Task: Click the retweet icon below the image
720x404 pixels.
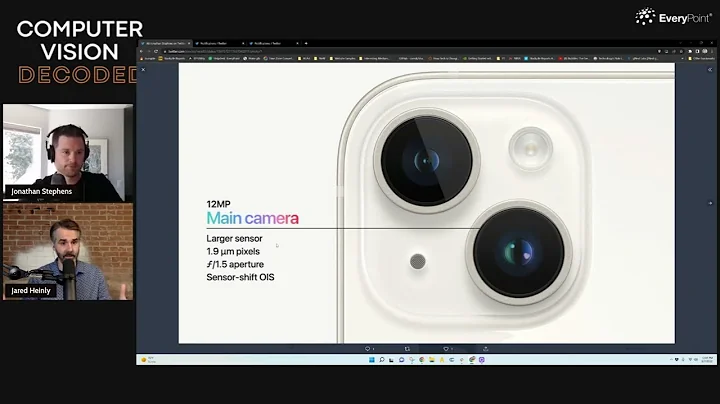Action: [x=407, y=349]
